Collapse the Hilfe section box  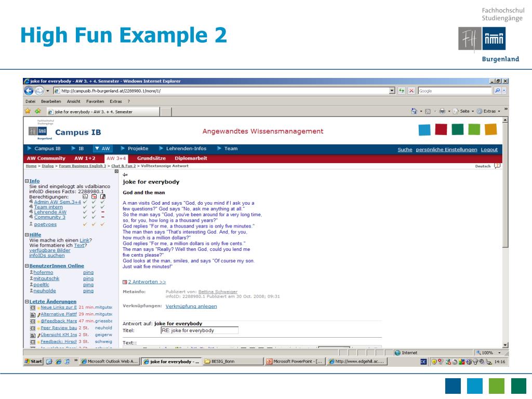[27, 234]
